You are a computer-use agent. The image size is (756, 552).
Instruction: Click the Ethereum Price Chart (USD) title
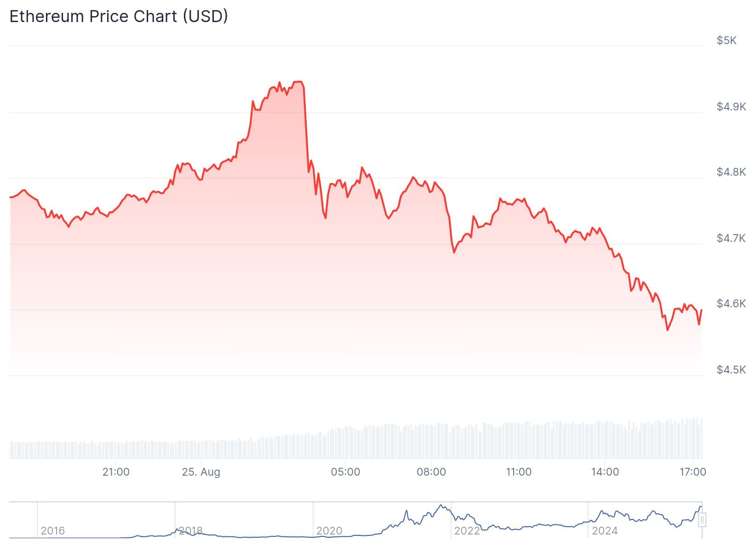pos(119,17)
